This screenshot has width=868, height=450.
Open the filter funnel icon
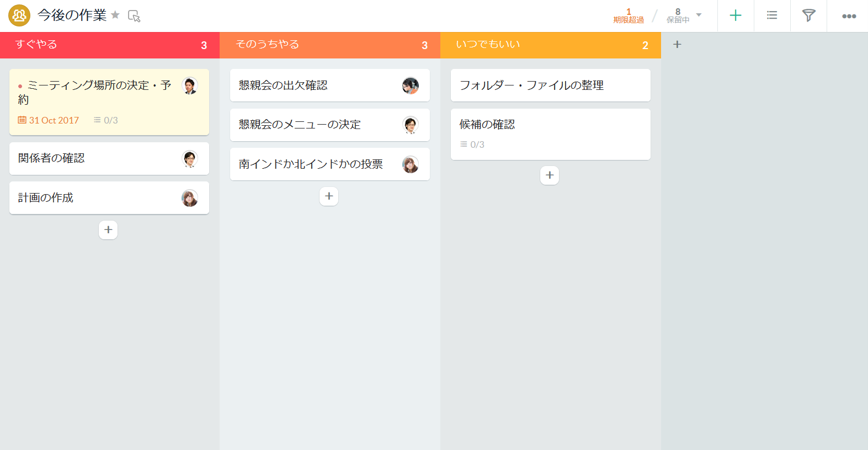(808, 15)
